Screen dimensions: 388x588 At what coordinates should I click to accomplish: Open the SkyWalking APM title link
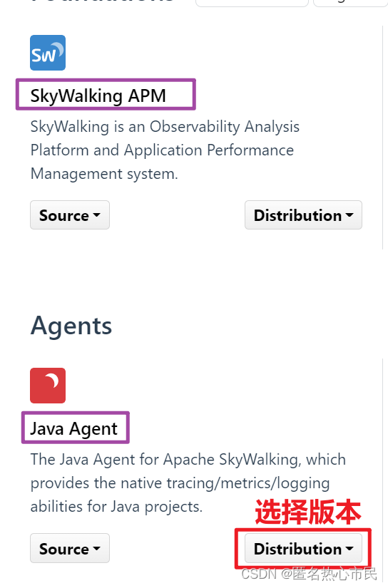pos(98,96)
